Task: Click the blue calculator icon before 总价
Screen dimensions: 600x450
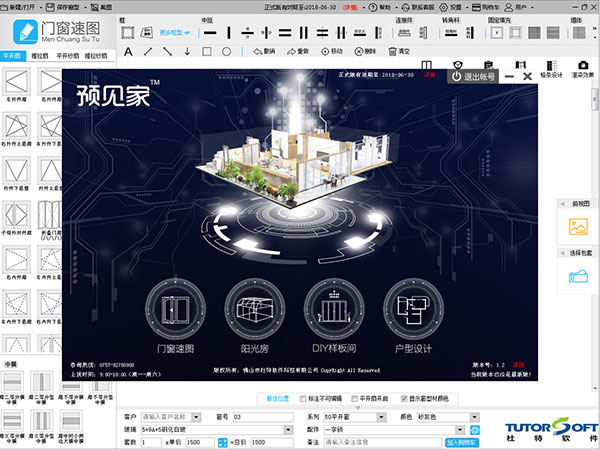Action: pos(222,443)
